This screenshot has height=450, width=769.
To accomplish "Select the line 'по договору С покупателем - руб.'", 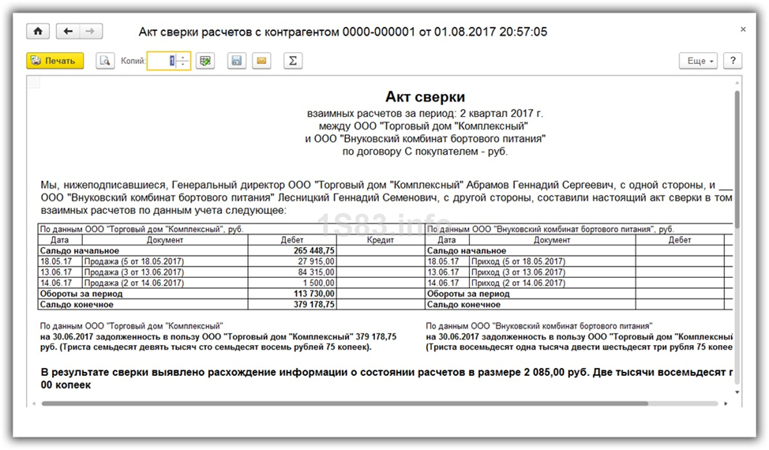I will tap(425, 151).
